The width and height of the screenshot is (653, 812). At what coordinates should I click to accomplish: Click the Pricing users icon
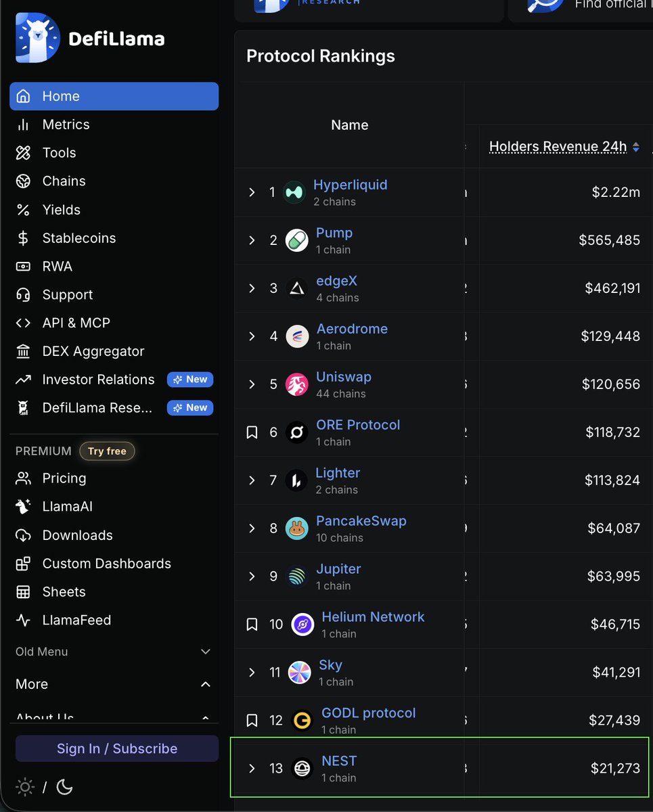(x=23, y=478)
